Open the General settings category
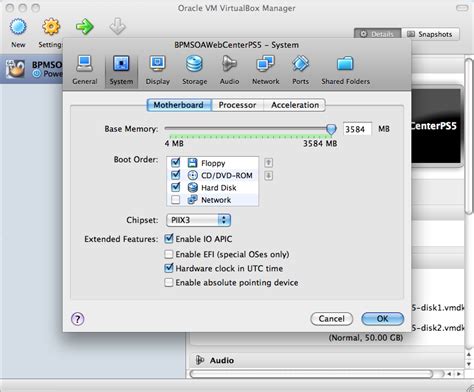Viewport: 474px width, 392px height. (x=85, y=70)
